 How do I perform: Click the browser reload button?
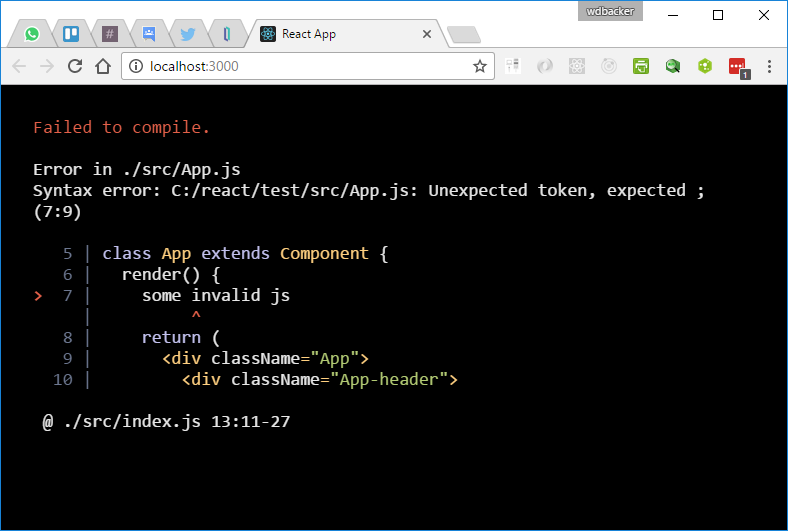(74, 66)
